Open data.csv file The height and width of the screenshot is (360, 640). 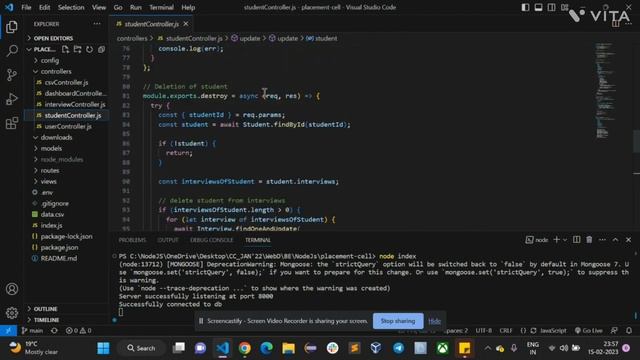click(52, 214)
